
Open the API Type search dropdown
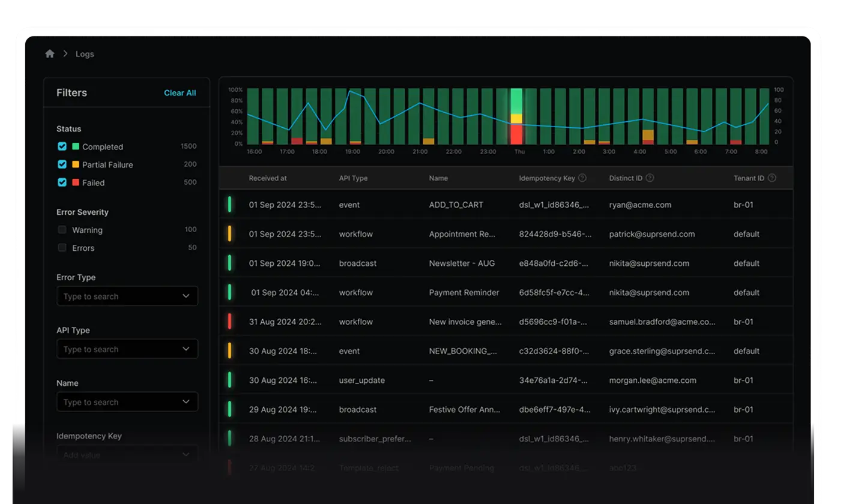click(127, 349)
